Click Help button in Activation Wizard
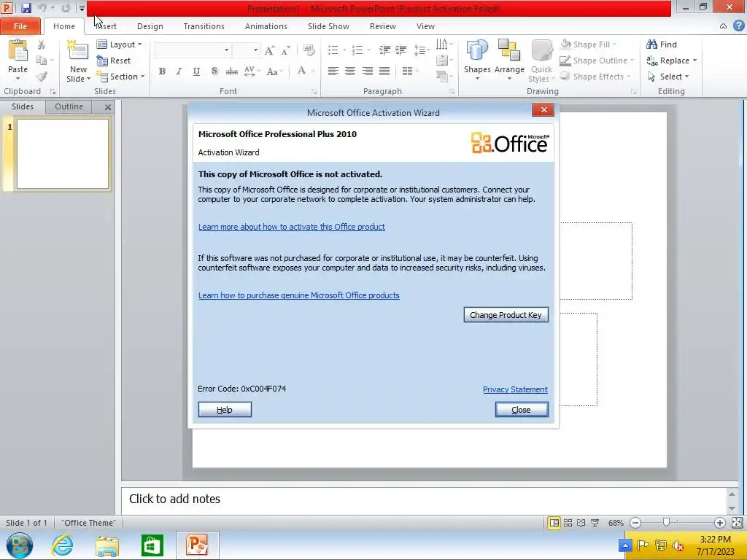747x560 pixels. click(225, 410)
